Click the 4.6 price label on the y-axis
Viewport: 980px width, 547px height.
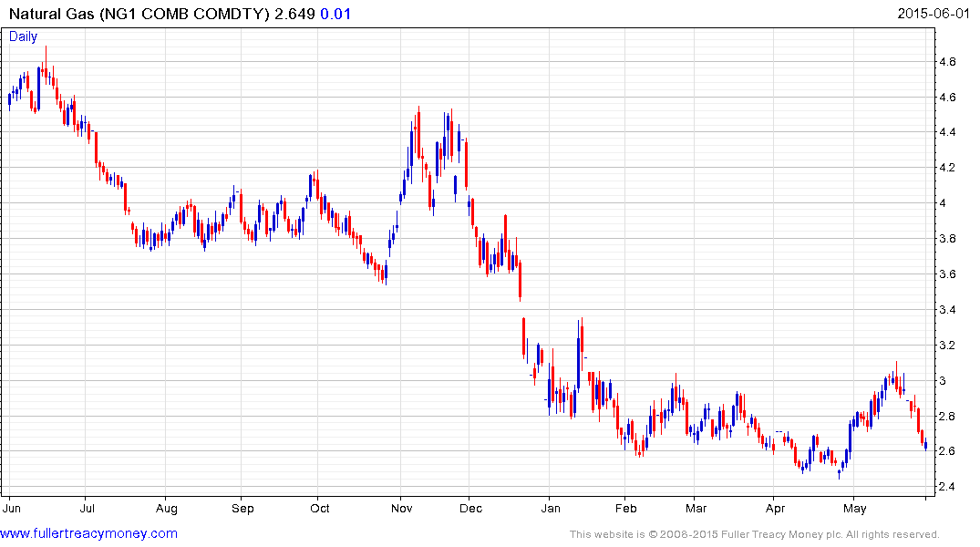tap(947, 98)
